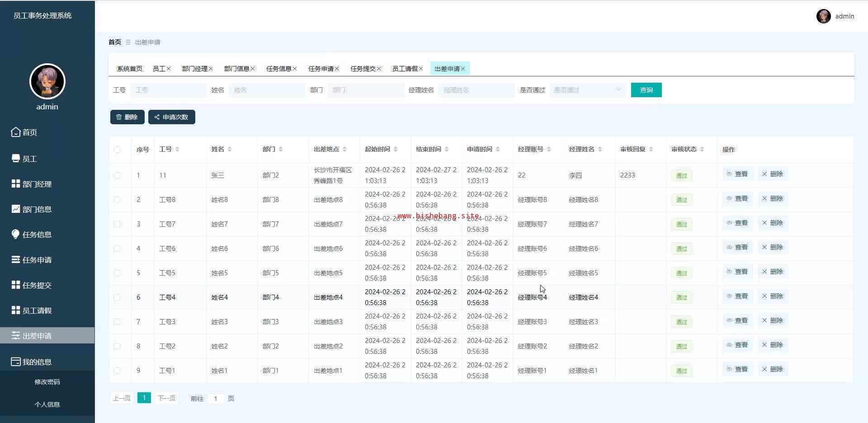The image size is (868, 423).
Task: Click the lightbulb icon for 任务信息
Action: 16,234
